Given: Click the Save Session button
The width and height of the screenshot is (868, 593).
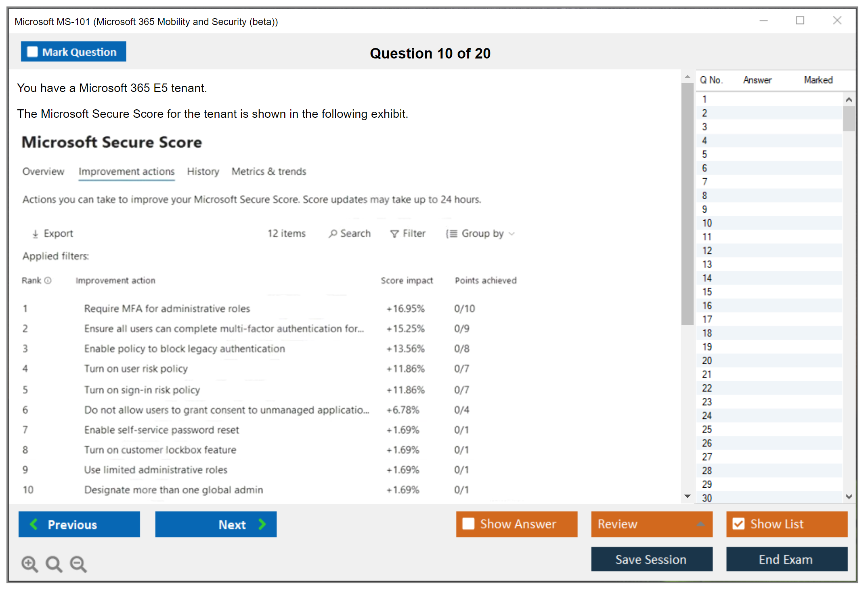Looking at the screenshot, I should point(651,559).
